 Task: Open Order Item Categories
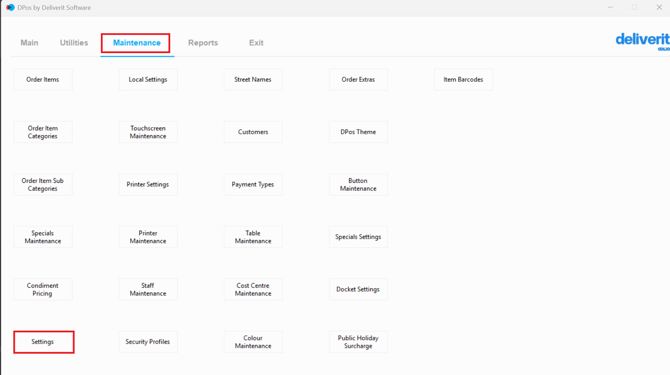click(43, 132)
